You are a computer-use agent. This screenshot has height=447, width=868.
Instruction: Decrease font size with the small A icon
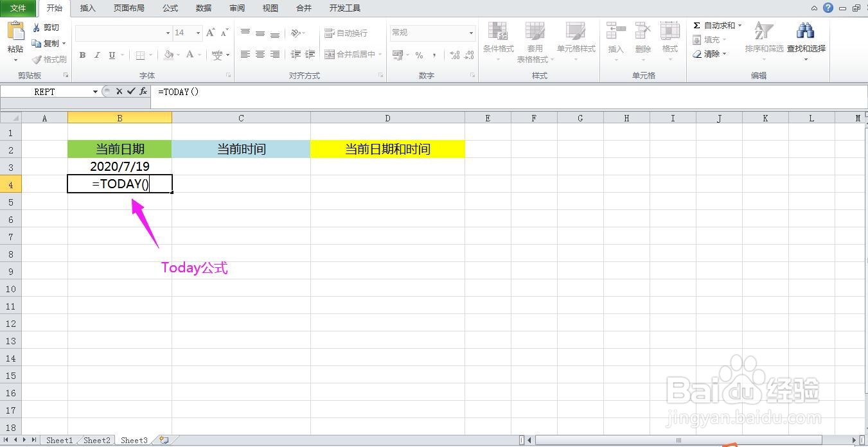[224, 33]
